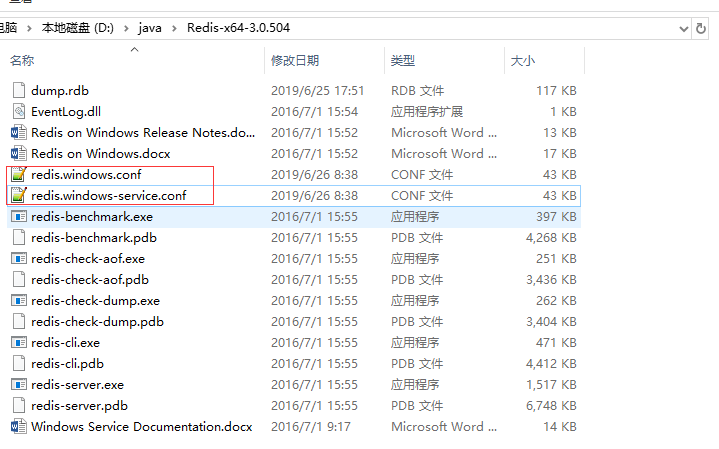
Task: Expand the chevron after 本地磁盘 (D:)
Action: coord(126,28)
